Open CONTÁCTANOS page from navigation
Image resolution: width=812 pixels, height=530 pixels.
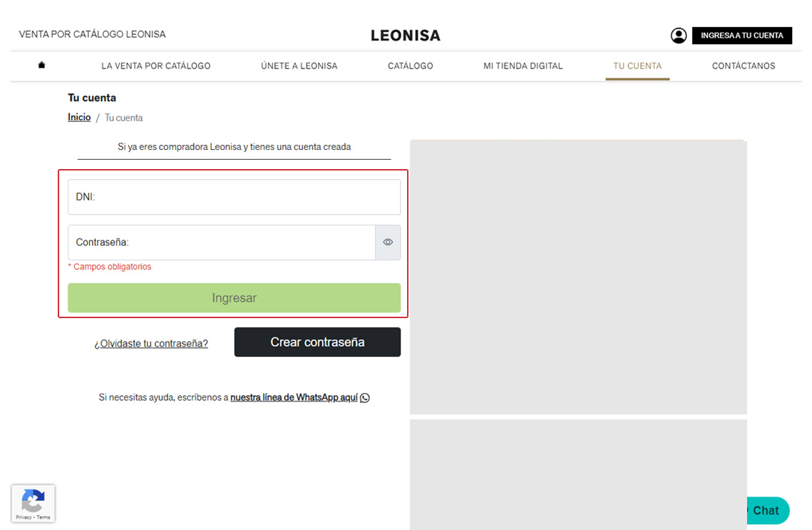[x=744, y=66]
